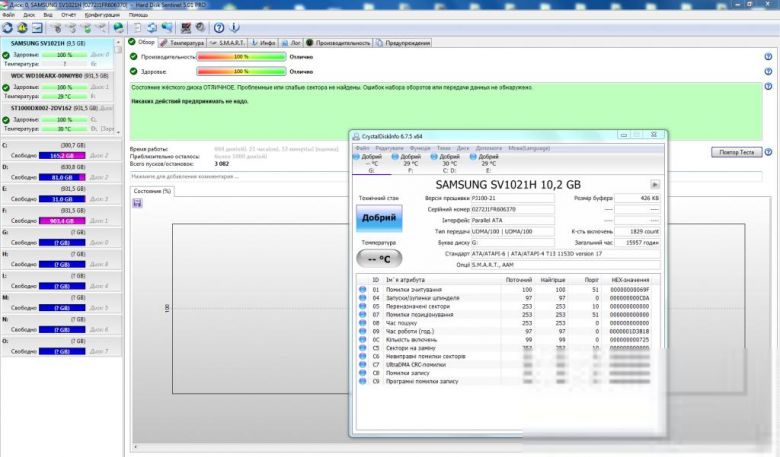Image resolution: width=780 pixels, height=457 pixels.
Task: Open the Файл menu in Hard Disk Sentinel
Action: point(8,15)
